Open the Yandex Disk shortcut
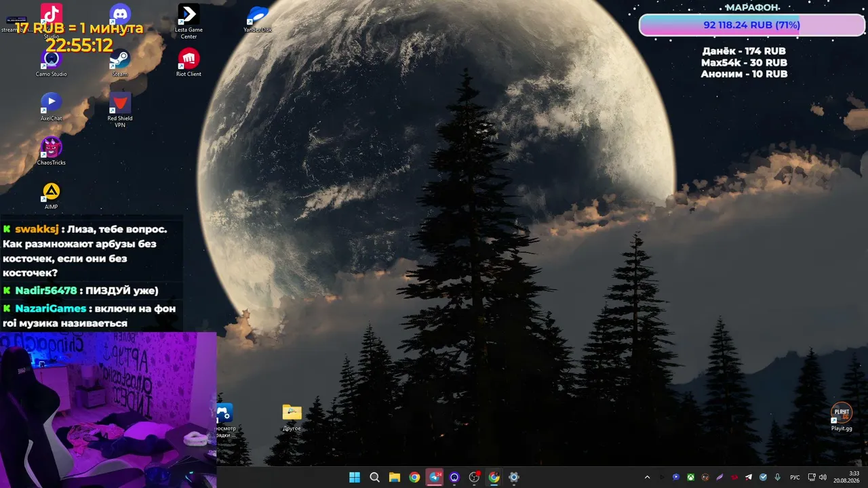 coord(258,18)
